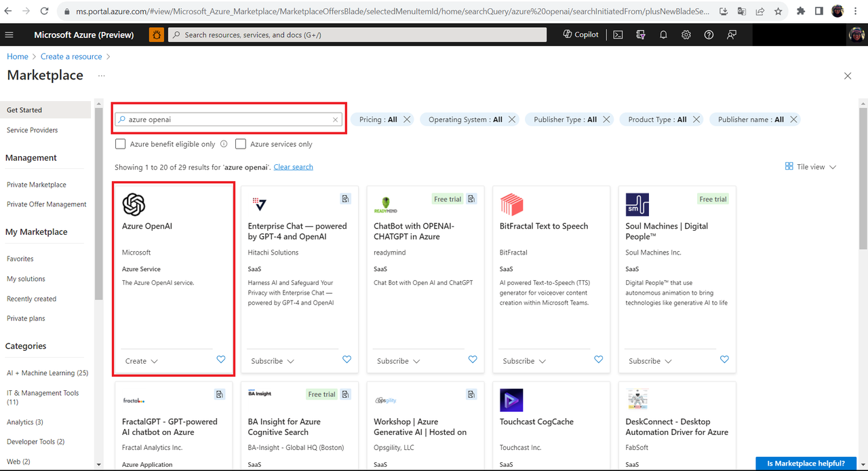Close the Marketplace blade

[x=848, y=76]
